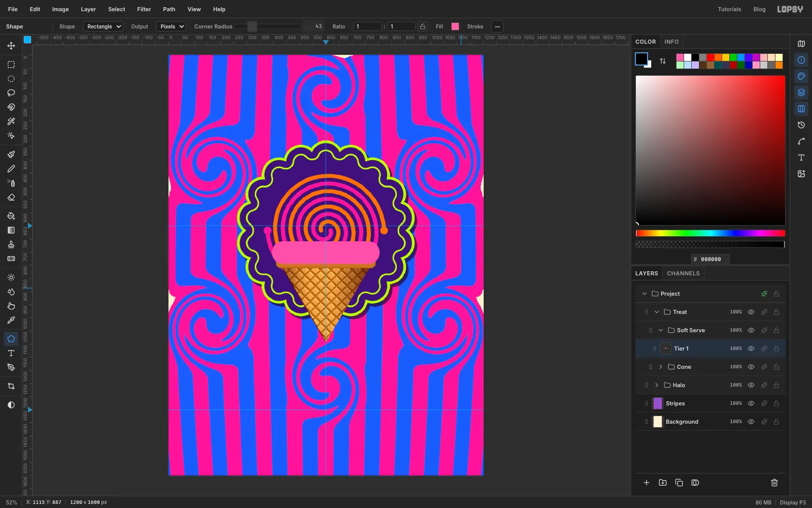
Task: Select the Move tool
Action: [x=11, y=46]
